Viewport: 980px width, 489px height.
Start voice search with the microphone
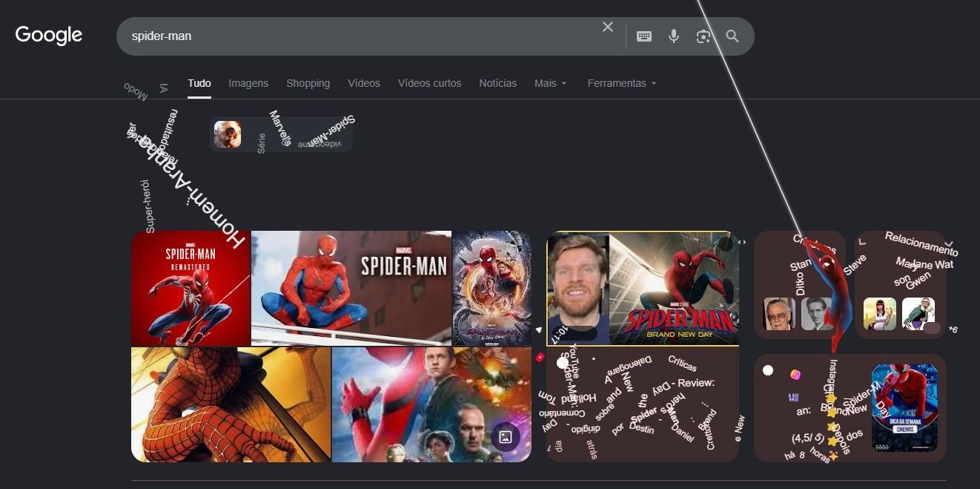(x=674, y=36)
